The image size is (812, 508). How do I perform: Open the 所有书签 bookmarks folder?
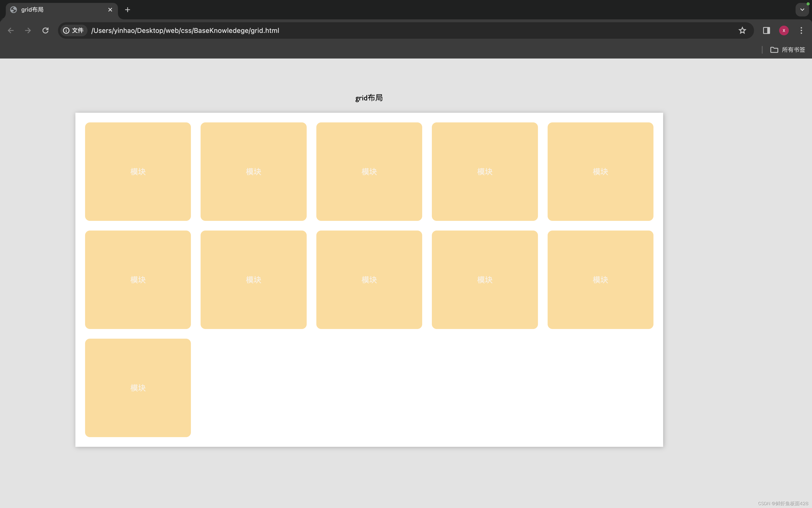tap(788, 50)
